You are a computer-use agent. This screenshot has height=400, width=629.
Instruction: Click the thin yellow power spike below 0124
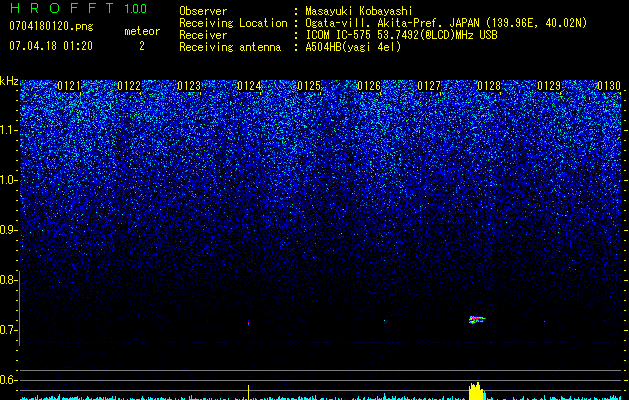[248, 392]
